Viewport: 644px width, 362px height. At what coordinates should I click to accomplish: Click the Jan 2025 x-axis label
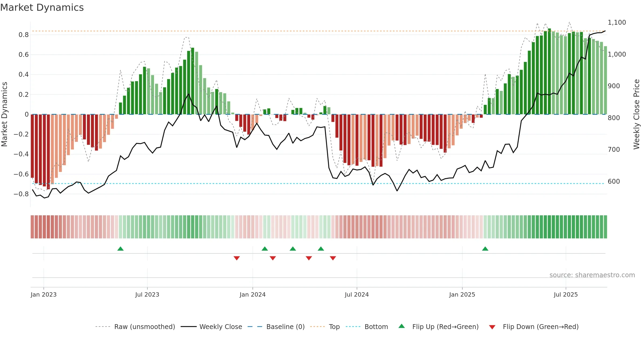pyautogui.click(x=462, y=294)
